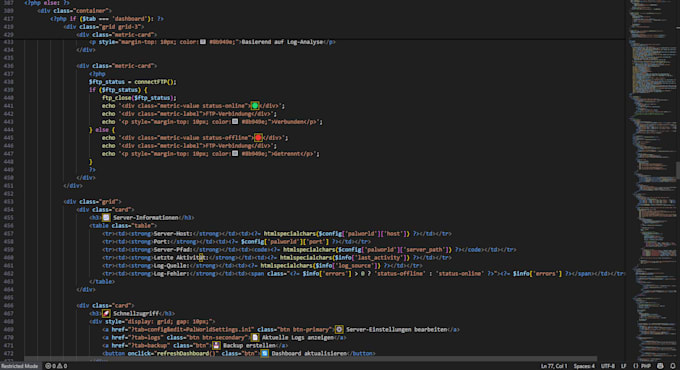Click '} else {' on line 444

pyautogui.click(x=102, y=130)
